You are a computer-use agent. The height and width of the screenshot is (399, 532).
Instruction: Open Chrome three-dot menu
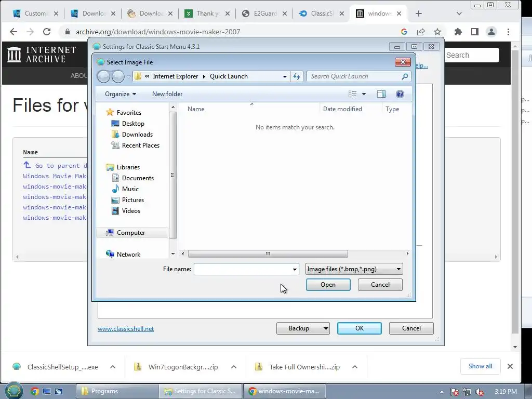click(508, 32)
